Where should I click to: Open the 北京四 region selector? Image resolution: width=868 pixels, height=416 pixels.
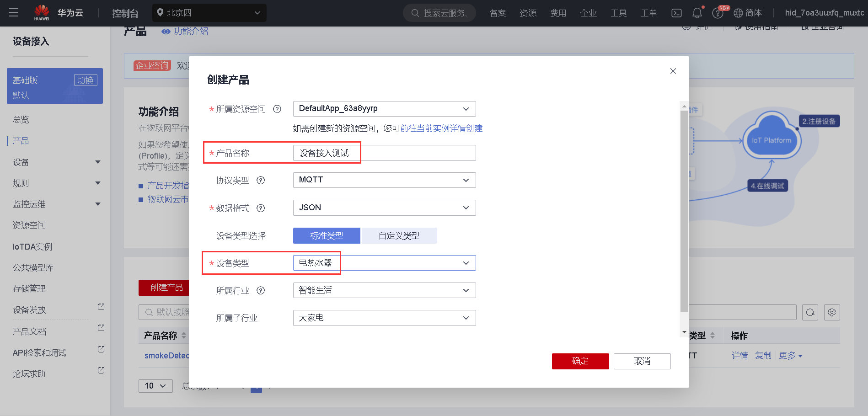point(209,13)
